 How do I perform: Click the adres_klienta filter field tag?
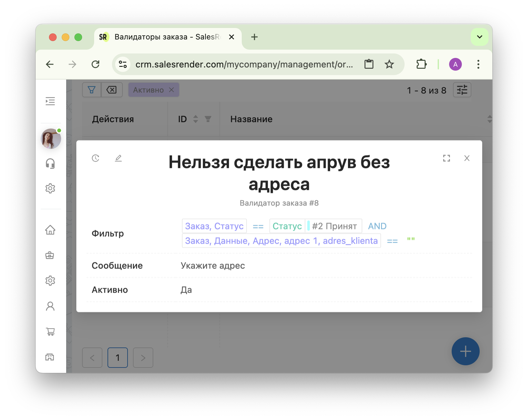281,241
